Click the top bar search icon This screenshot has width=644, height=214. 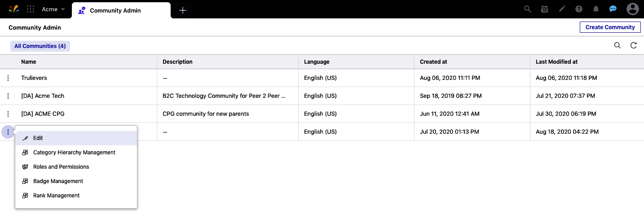click(528, 9)
